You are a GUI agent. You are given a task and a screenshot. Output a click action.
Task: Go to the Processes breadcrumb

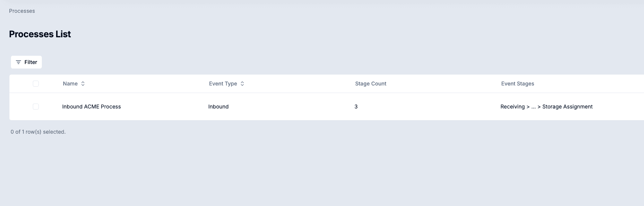(22, 11)
